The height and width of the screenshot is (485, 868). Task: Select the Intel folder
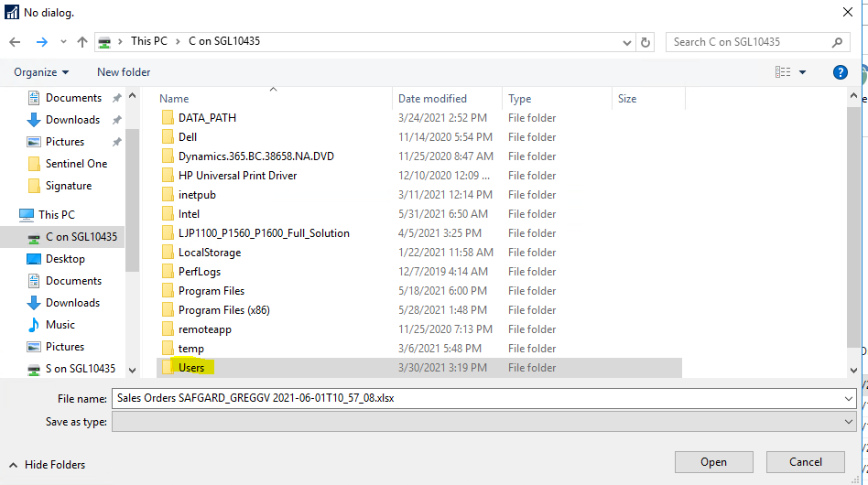(x=189, y=214)
